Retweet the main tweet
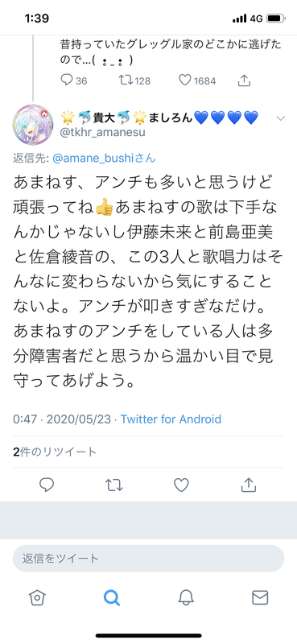This screenshot has height=644, width=297. coord(113,485)
